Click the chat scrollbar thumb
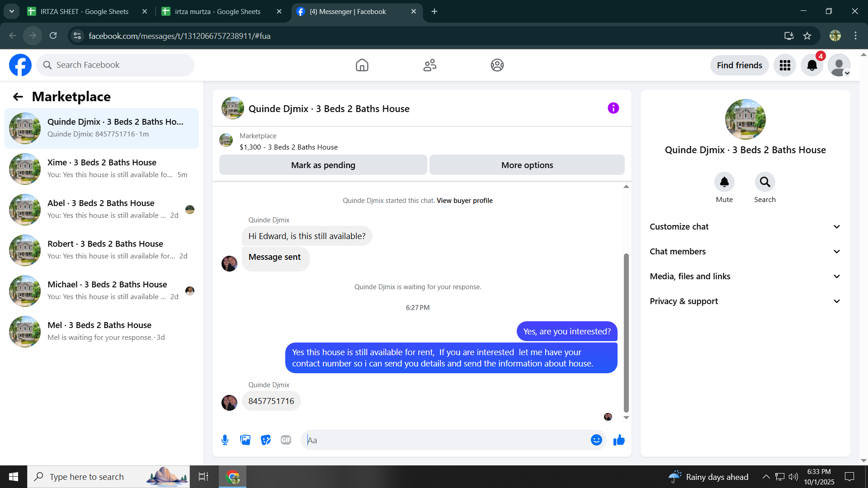This screenshot has width=868, height=488. pos(626,333)
